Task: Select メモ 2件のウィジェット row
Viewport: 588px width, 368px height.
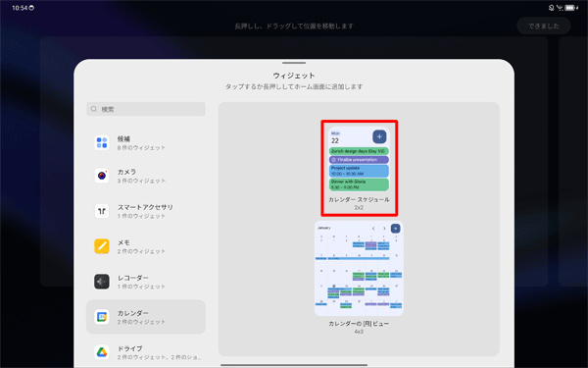Action: tap(146, 246)
